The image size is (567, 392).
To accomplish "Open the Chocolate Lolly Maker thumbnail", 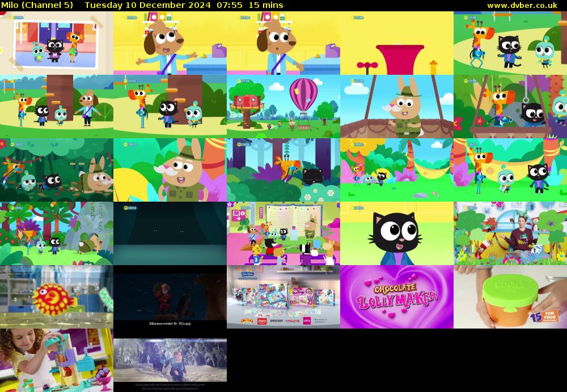I will 397,297.
